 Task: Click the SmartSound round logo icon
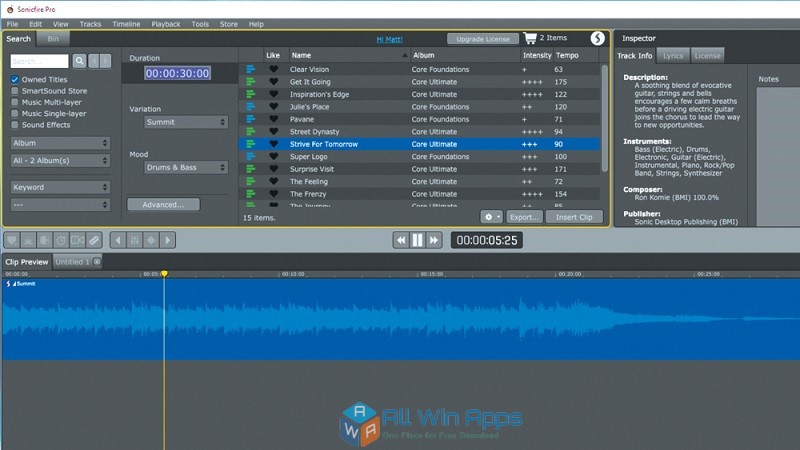pyautogui.click(x=597, y=38)
